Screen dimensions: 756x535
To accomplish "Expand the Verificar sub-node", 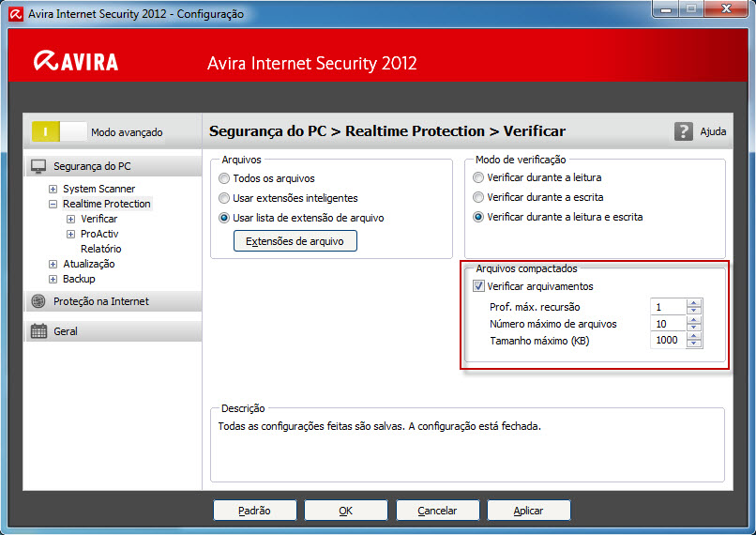I will tap(71, 219).
